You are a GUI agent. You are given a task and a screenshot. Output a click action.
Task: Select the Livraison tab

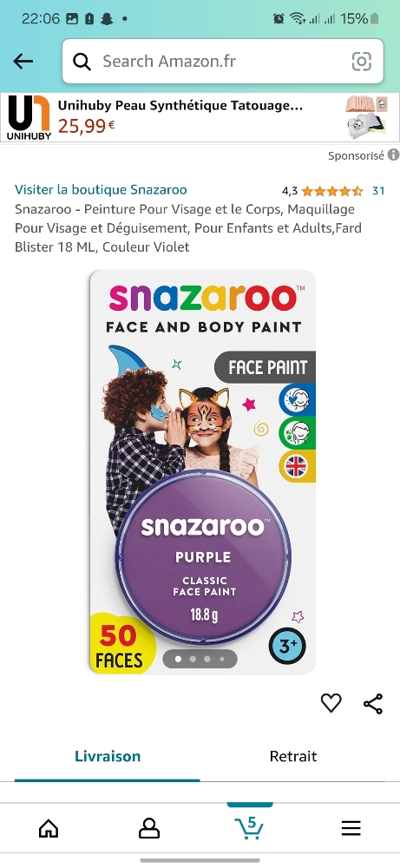108,756
